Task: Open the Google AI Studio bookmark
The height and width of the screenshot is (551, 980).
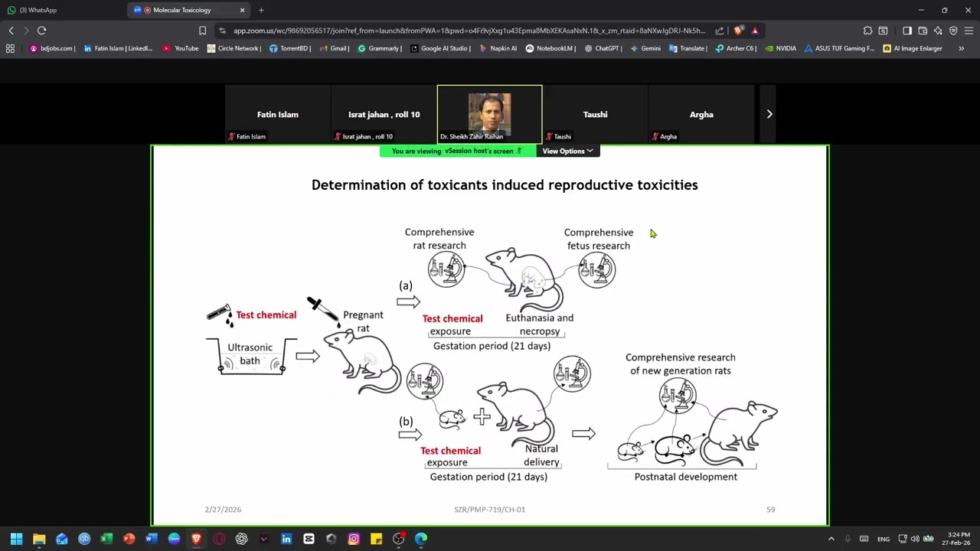Action: (x=440, y=48)
